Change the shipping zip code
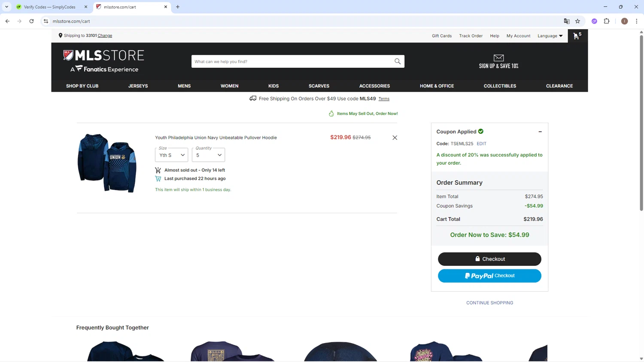644x362 pixels. 105,36
